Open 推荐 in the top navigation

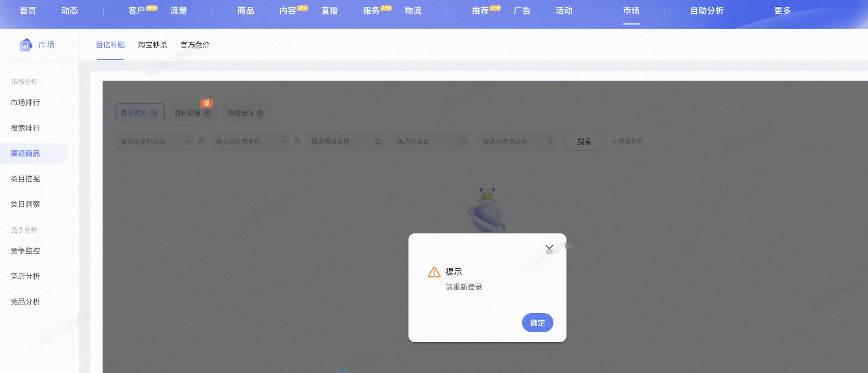480,11
